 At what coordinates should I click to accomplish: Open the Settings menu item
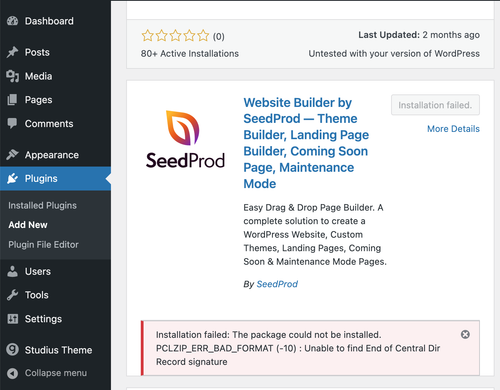pyautogui.click(x=43, y=319)
